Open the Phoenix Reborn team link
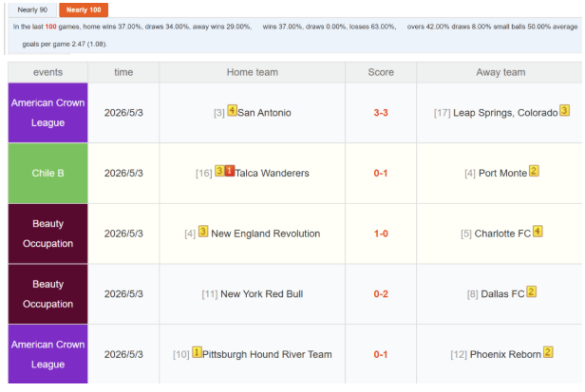Viewport: 585px width, 392px height. click(505, 354)
